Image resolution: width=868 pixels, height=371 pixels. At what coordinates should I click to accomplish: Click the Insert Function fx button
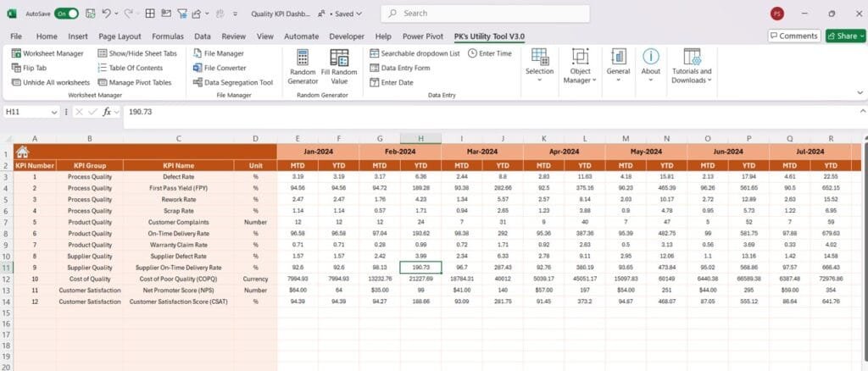[x=108, y=112]
